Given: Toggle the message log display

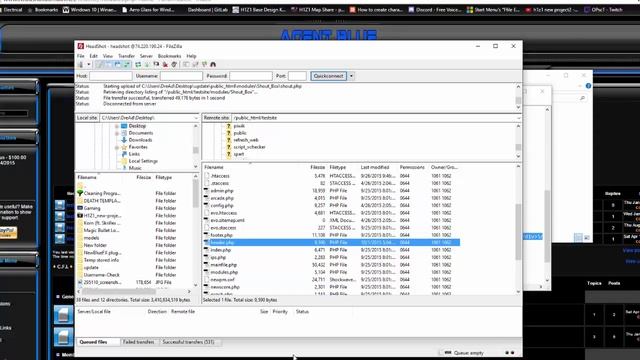Looking at the screenshot, I should (100, 64).
